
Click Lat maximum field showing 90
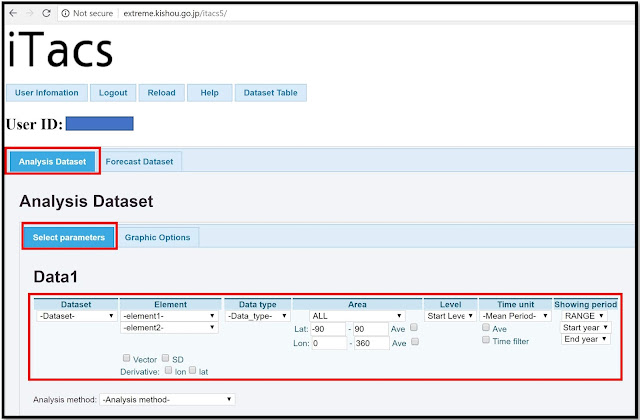click(x=371, y=329)
